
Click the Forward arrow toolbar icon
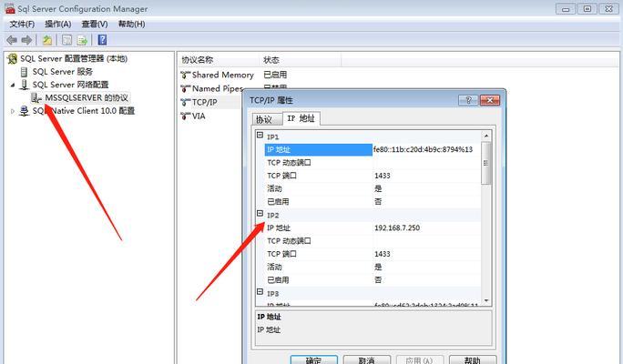[26, 40]
